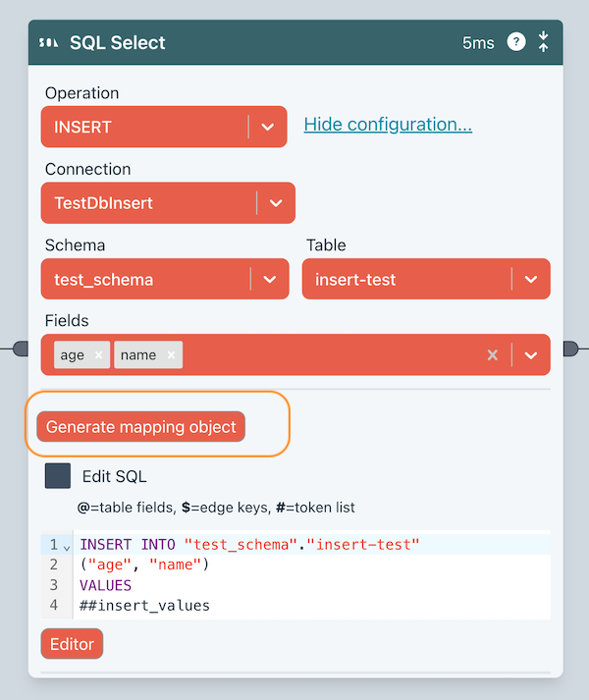The width and height of the screenshot is (589, 700).
Task: Open the Schema test_schema dropdown
Action: pos(269,280)
